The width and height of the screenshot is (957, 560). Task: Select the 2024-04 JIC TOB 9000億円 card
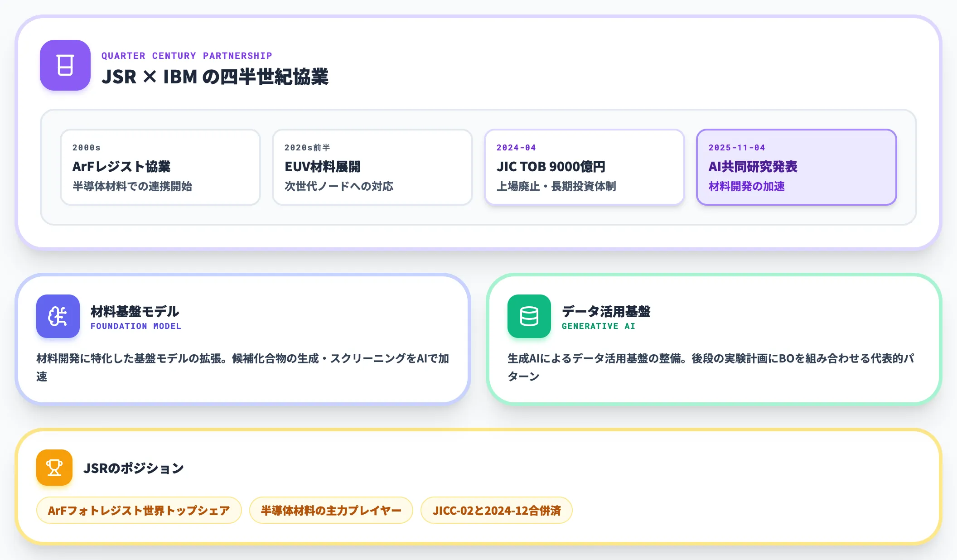click(x=585, y=167)
